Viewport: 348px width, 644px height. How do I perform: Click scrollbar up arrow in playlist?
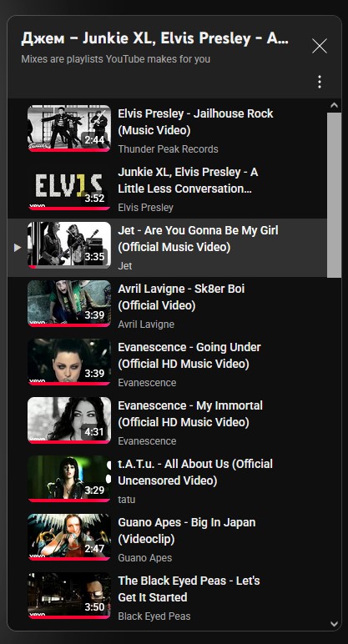point(334,106)
